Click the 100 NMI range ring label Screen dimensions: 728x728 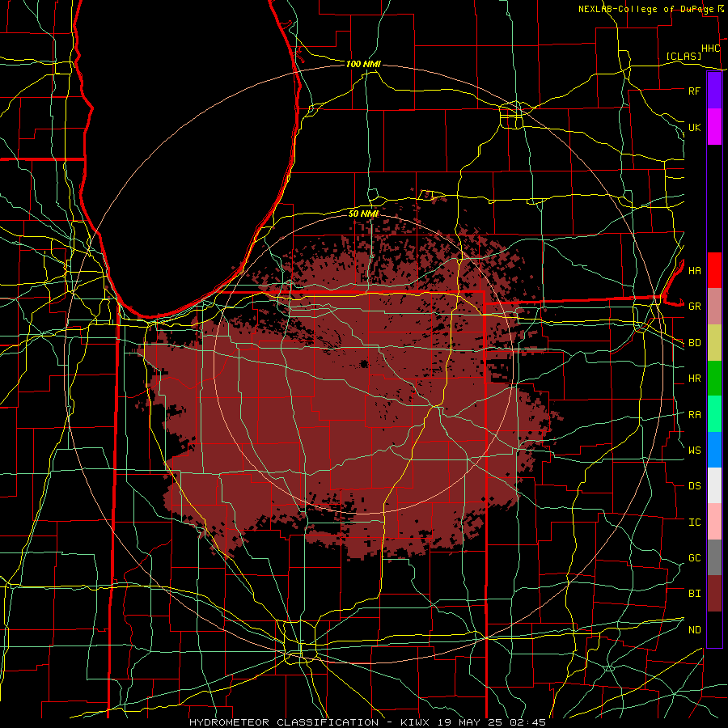[363, 64]
